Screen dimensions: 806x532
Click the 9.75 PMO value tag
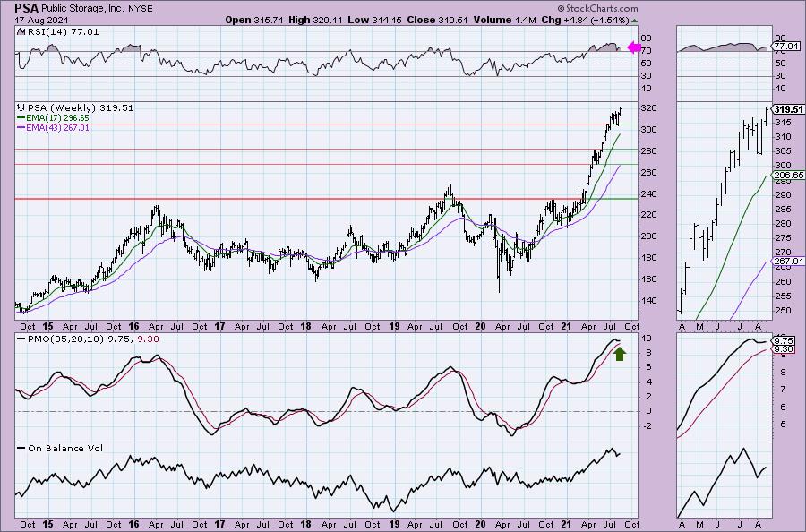[784, 341]
